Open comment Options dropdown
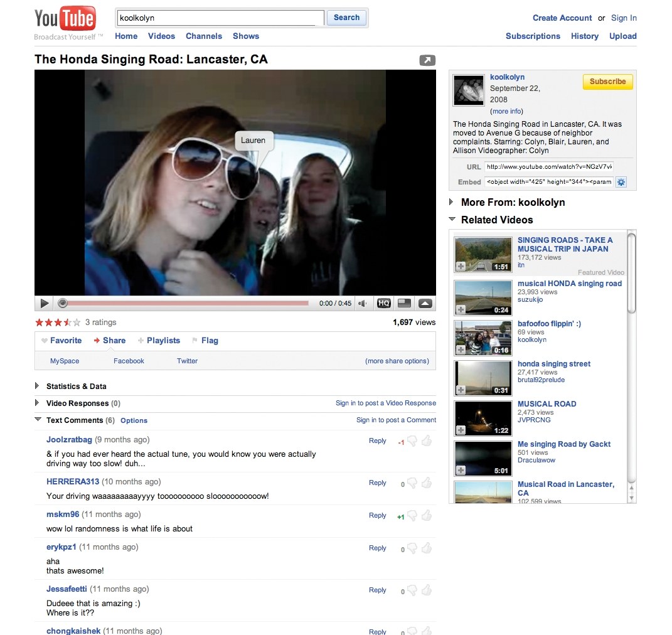The width and height of the screenshot is (672, 635). (x=134, y=421)
